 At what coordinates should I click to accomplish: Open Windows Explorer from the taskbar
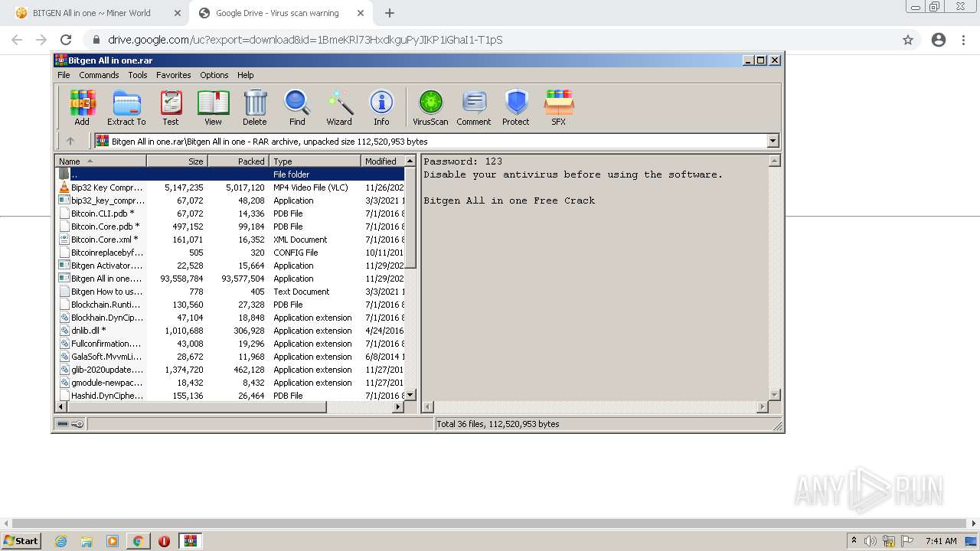(x=87, y=541)
